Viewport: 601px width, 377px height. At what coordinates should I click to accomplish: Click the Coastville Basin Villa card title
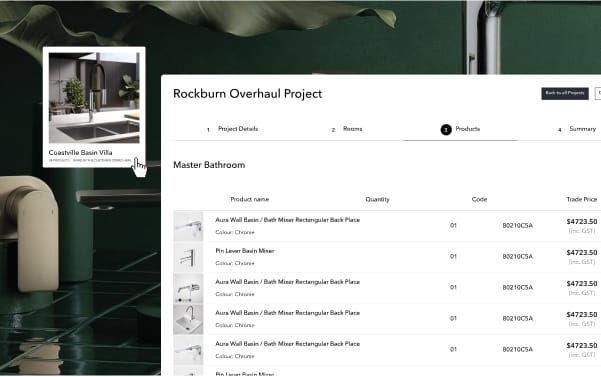pos(80,152)
